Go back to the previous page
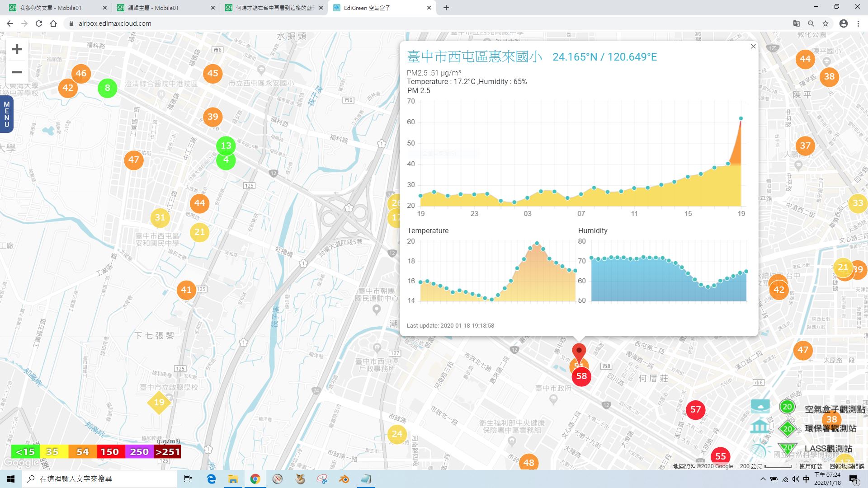The image size is (868, 488). tap(10, 23)
